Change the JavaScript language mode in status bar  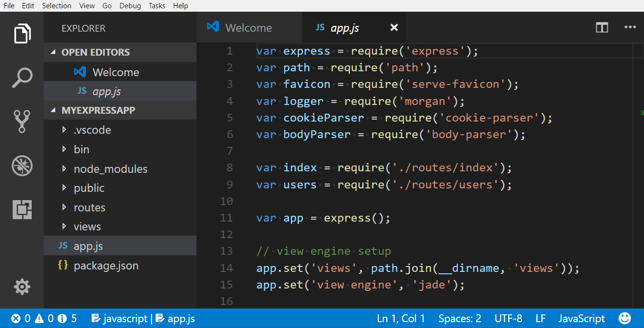581,319
